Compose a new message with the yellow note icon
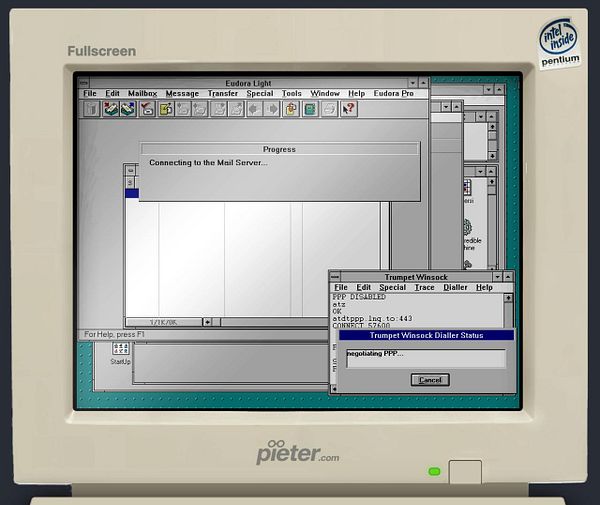Viewport: 600px width, 505px height. click(x=166, y=109)
